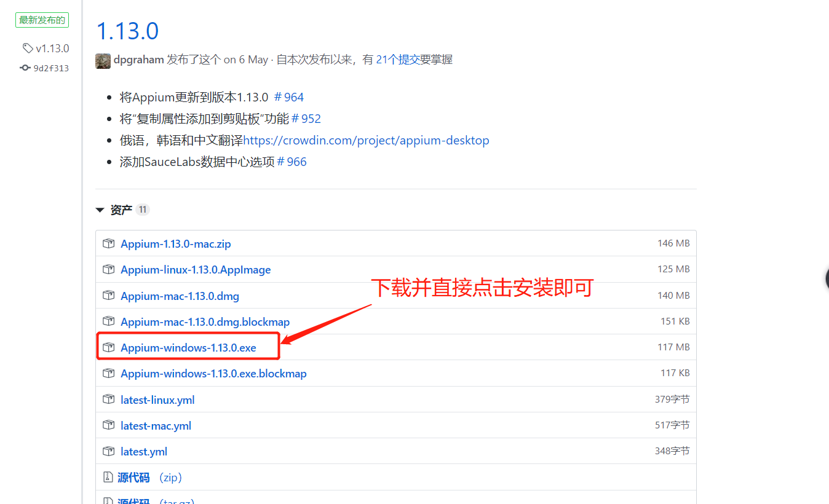Click the 517字节 size text
This screenshot has width=829, height=504.
[x=672, y=425]
